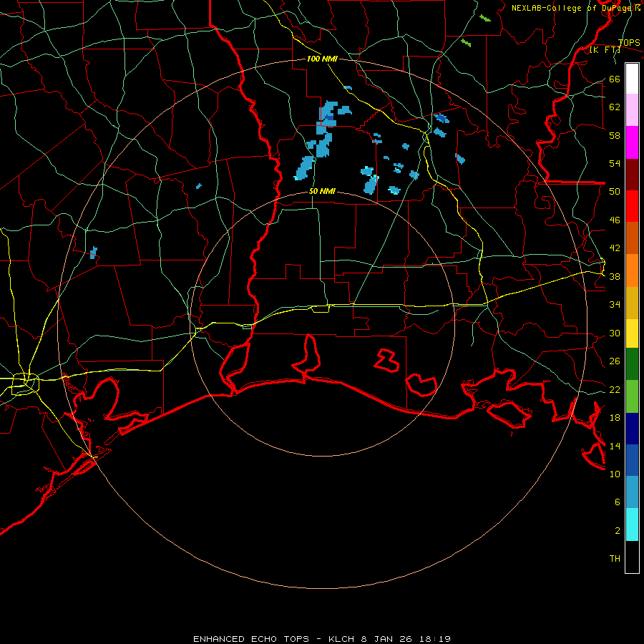This screenshot has height=644, width=644.
Task: Select the light pink legend color block
Action: coord(632,110)
